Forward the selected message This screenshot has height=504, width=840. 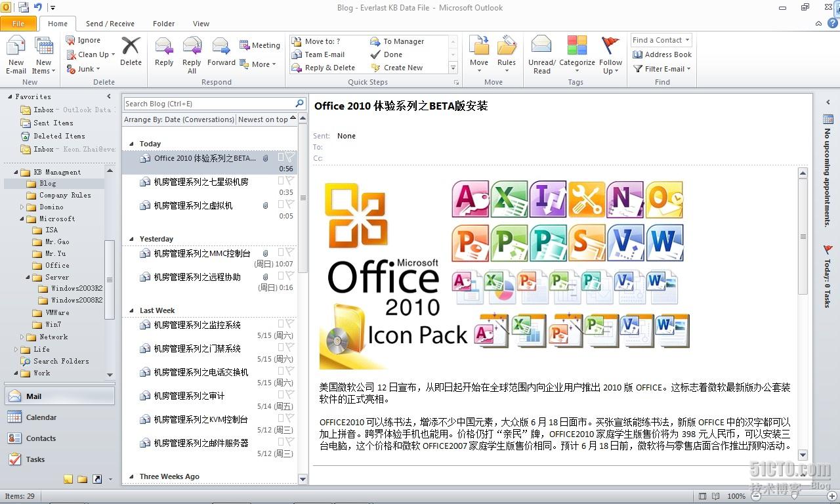[221, 52]
